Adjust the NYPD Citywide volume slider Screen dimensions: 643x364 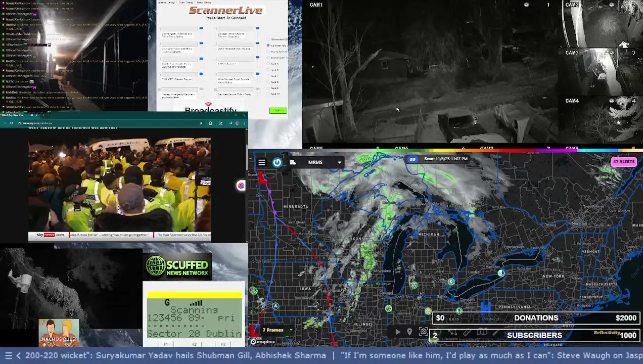(x=257, y=57)
